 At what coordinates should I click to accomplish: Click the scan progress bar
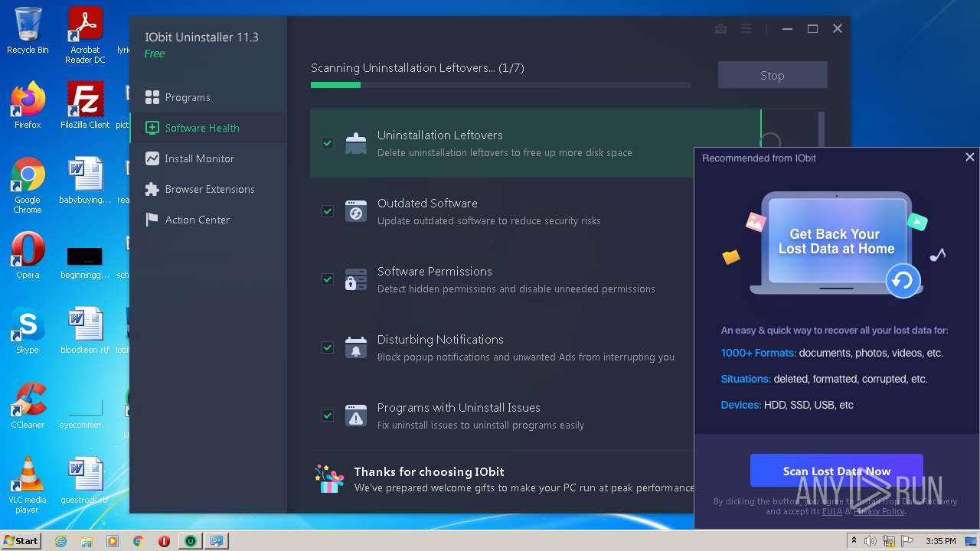coord(500,85)
